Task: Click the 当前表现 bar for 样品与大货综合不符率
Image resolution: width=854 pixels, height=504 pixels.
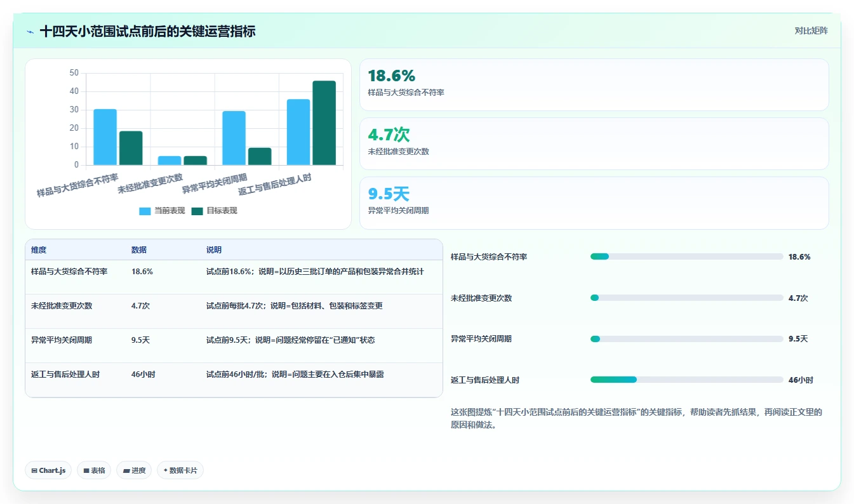Action: [x=105, y=137]
